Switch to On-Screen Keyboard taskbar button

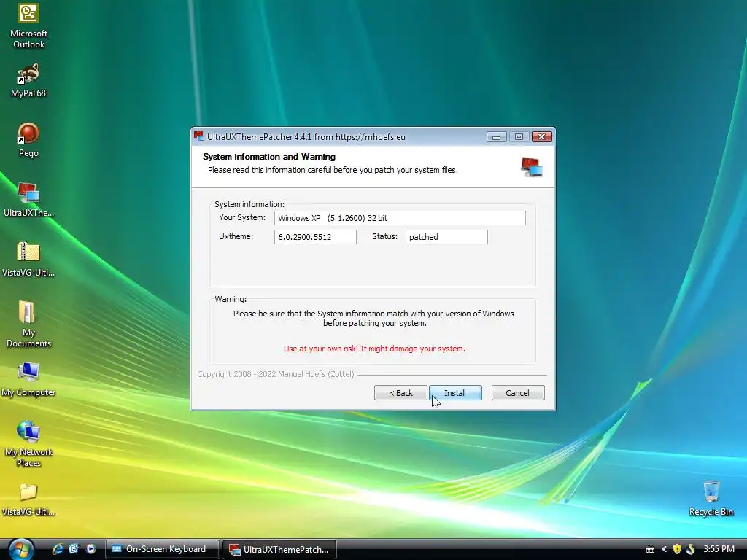tap(162, 549)
